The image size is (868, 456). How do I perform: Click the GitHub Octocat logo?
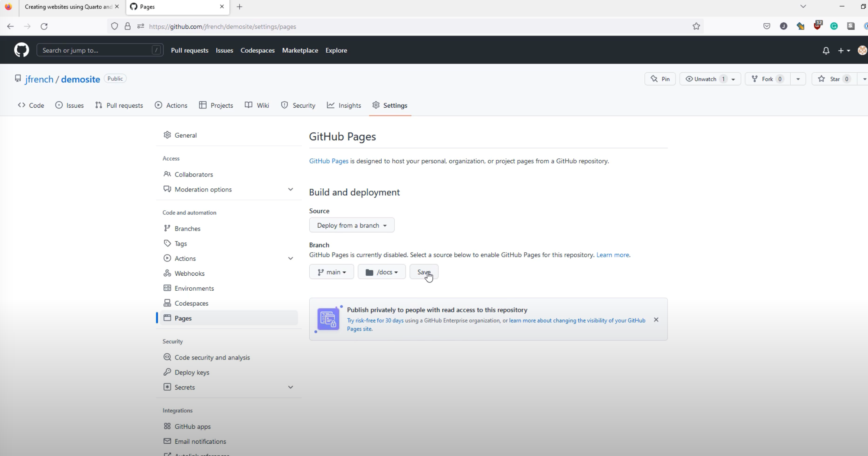pos(22,50)
